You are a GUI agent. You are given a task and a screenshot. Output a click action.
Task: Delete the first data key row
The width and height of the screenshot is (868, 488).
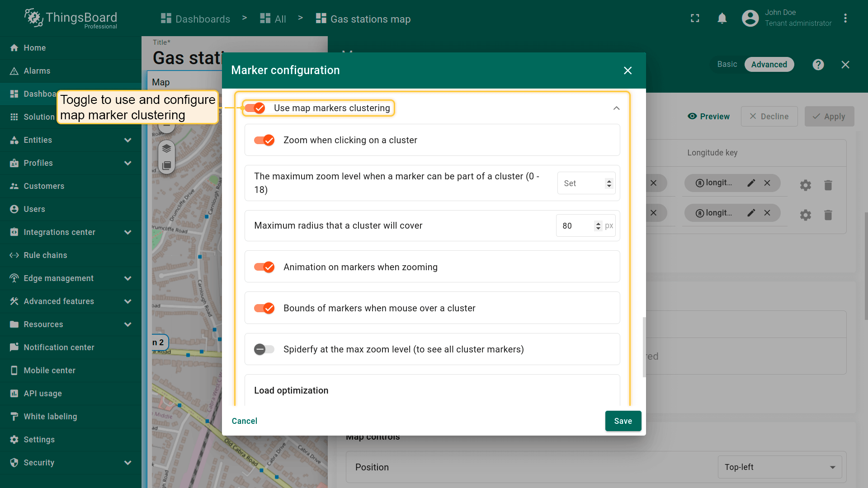click(828, 185)
